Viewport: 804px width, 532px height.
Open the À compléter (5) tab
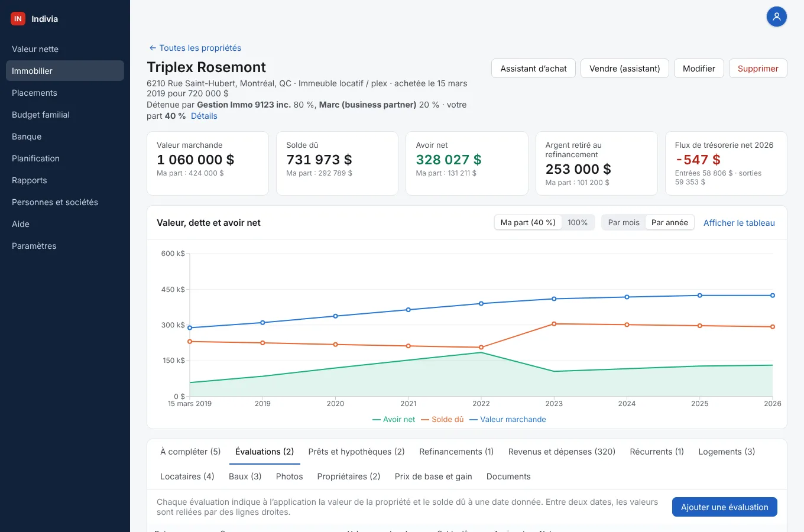click(190, 452)
